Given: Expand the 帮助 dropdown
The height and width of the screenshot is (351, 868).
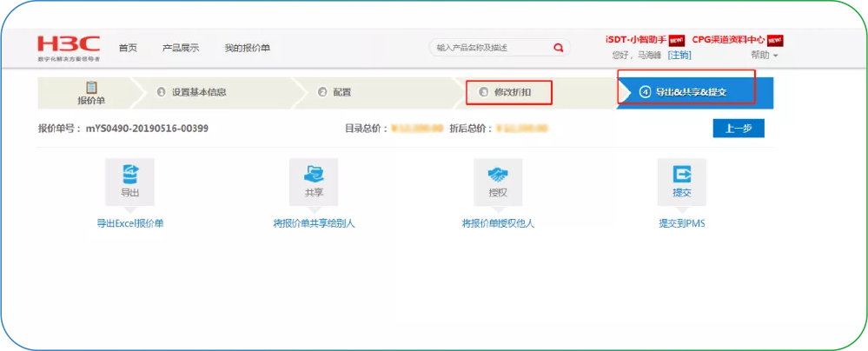Looking at the screenshot, I should (x=765, y=56).
